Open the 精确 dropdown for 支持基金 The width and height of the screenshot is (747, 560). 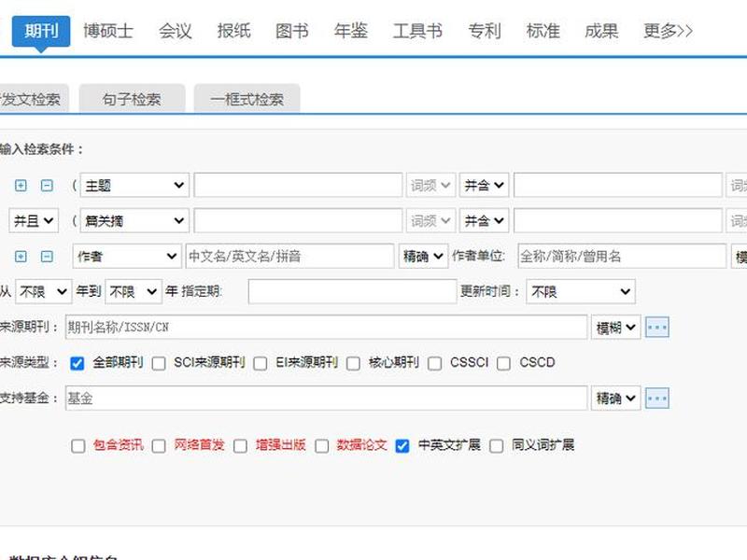pos(616,399)
